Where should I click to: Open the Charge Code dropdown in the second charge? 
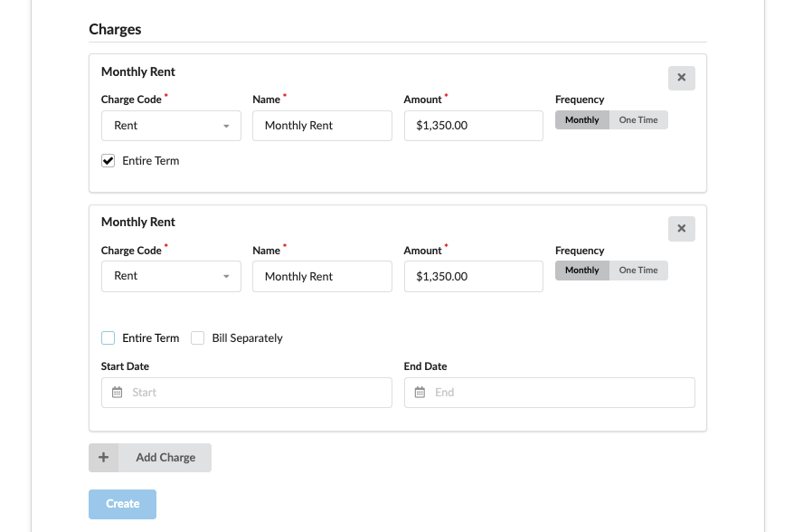pyautogui.click(x=172, y=276)
